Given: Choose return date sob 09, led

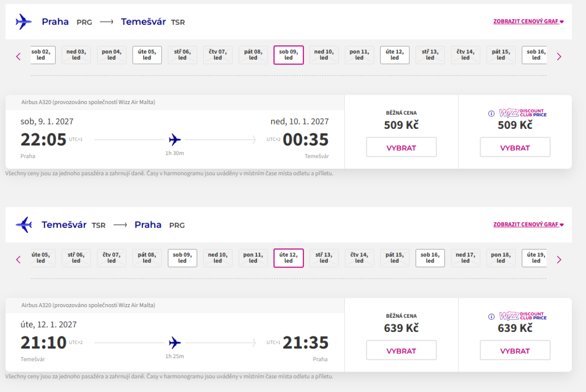Looking at the screenshot, I should pos(182,258).
